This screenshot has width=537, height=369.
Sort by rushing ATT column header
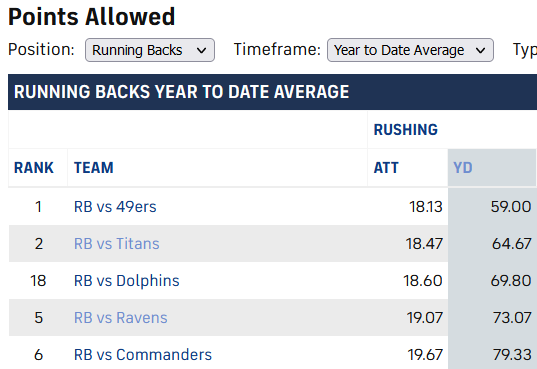pos(386,168)
